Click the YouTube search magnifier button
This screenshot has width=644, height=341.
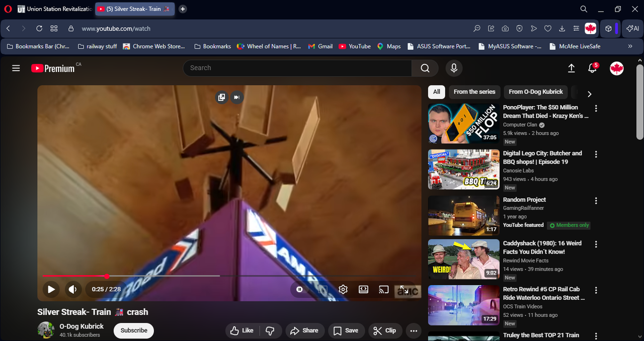click(425, 68)
